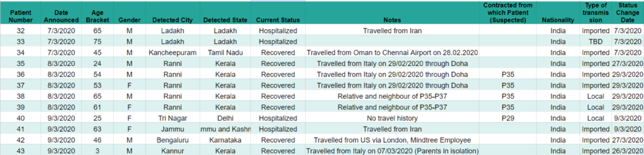Image resolution: width=644 pixels, height=155 pixels.
Task: Click the Nationality column header
Action: coord(558,20)
